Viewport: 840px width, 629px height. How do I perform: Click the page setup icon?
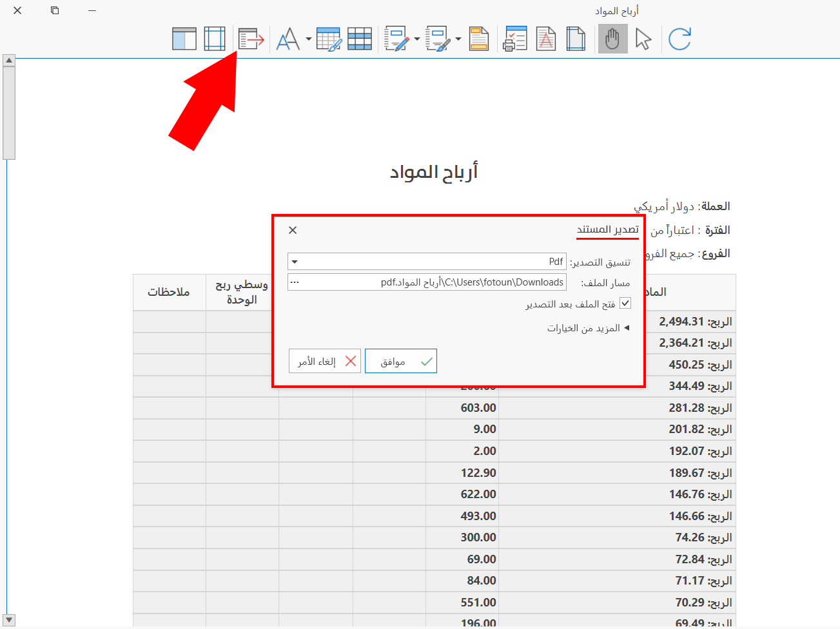tap(576, 39)
